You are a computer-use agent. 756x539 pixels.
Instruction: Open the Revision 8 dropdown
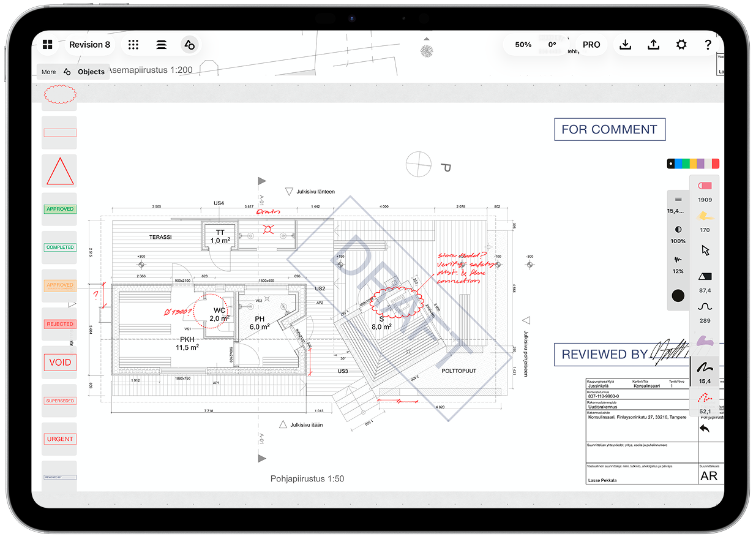click(89, 44)
